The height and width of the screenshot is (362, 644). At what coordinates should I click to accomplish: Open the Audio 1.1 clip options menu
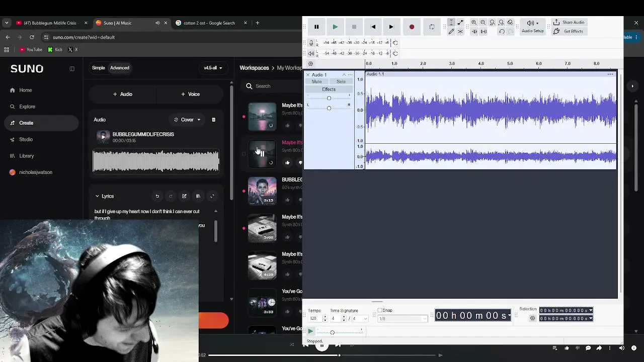(610, 74)
